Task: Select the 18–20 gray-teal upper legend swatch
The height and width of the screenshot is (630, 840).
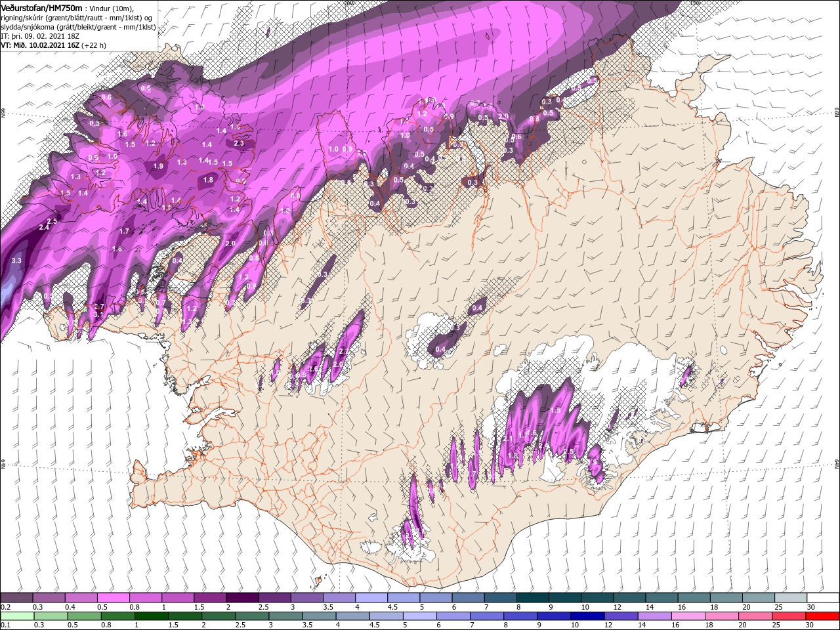Action: (x=725, y=598)
